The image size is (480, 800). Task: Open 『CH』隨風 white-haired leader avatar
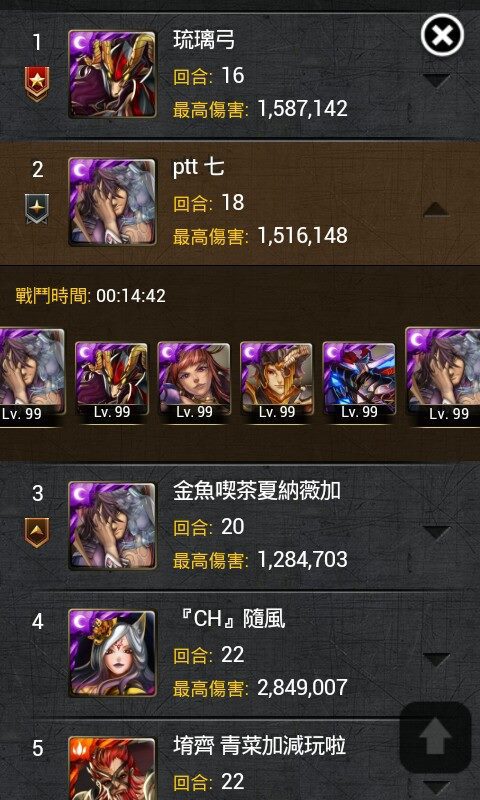112,654
